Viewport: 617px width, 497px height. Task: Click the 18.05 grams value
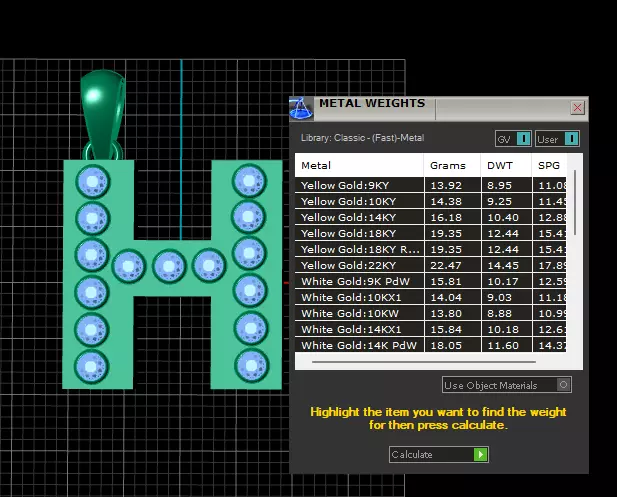click(446, 345)
